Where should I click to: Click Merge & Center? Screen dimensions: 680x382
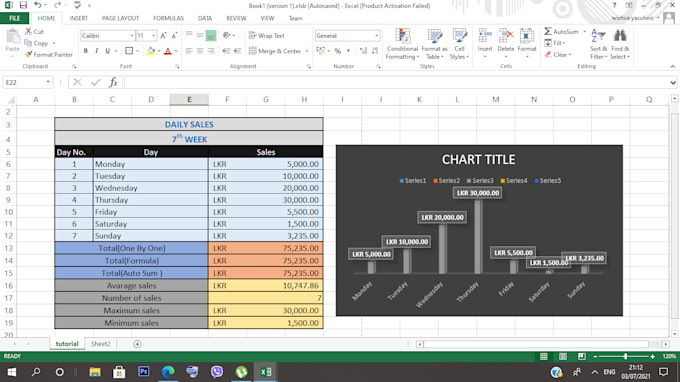275,51
